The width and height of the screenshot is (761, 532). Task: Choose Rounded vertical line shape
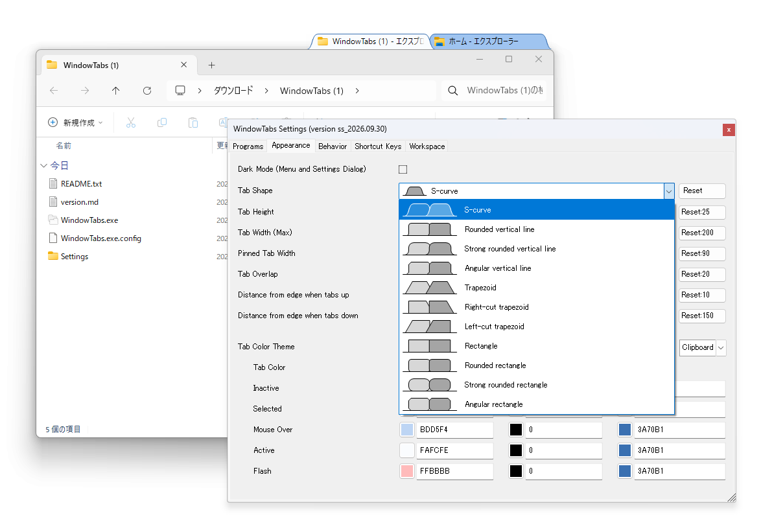point(536,229)
